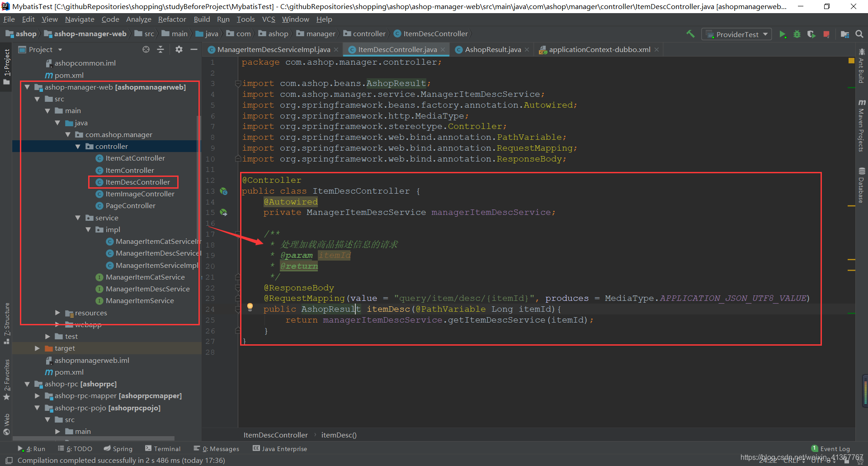Screen dimensions: 868x466
Task: Open the Database side panel
Action: coord(861,185)
